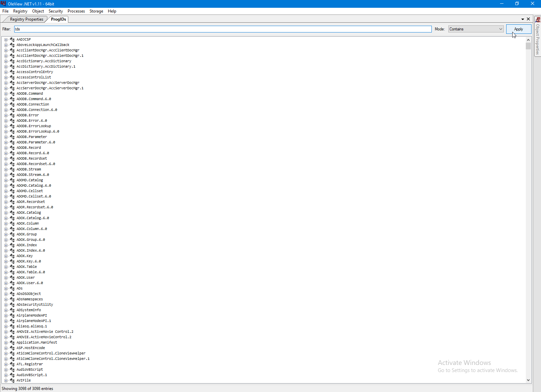Select the AccServerDocMgr.AccServerDocMgr.1 entry
The image size is (541, 392).
(x=50, y=88)
